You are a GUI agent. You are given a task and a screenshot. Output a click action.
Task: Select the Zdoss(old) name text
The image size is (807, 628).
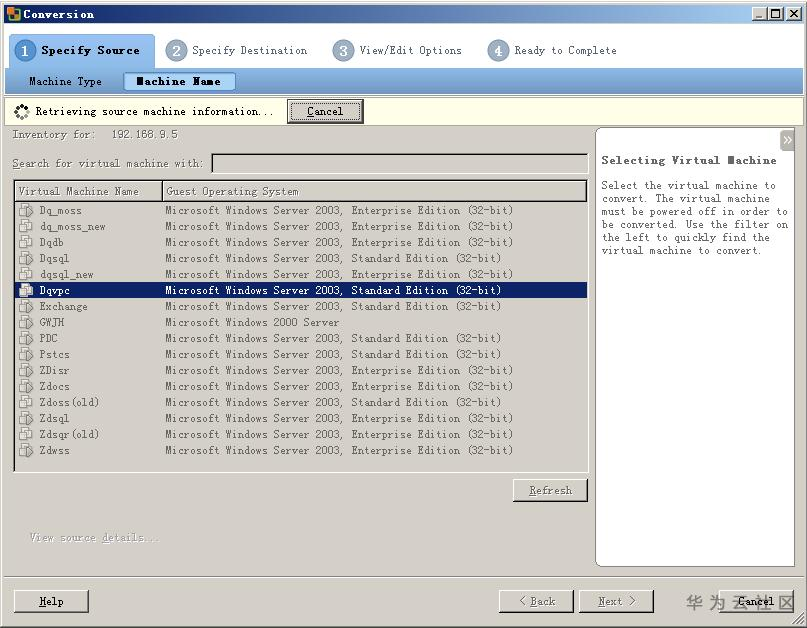69,402
